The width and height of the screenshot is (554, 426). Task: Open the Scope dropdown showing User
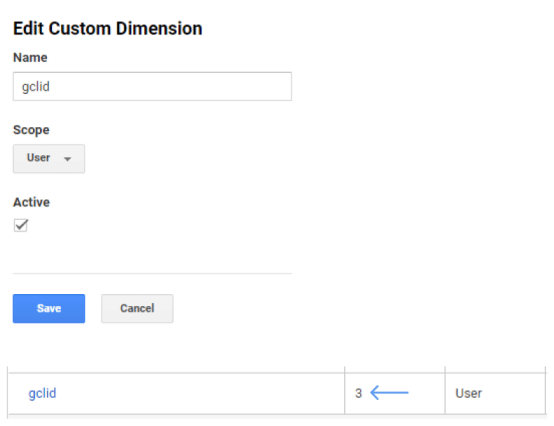click(49, 158)
